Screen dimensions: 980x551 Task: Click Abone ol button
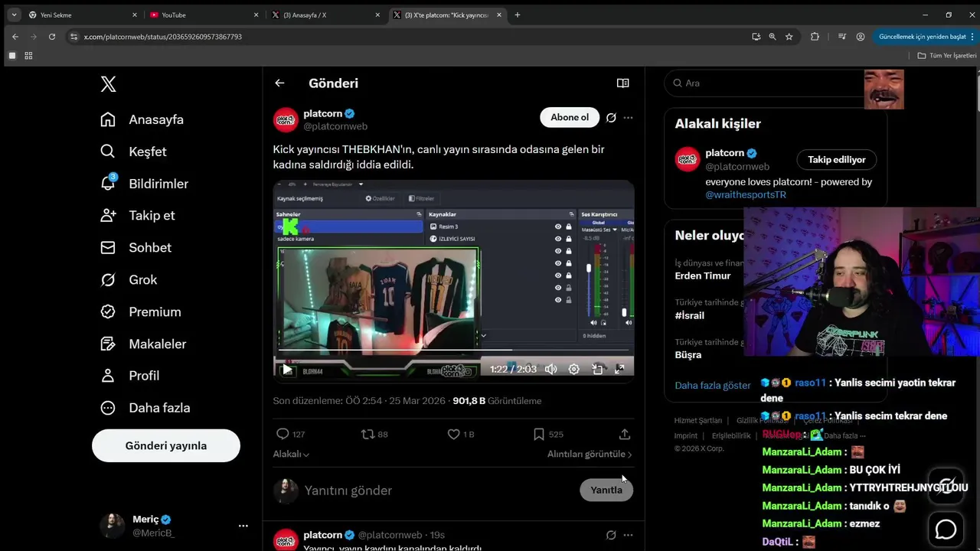(x=570, y=117)
